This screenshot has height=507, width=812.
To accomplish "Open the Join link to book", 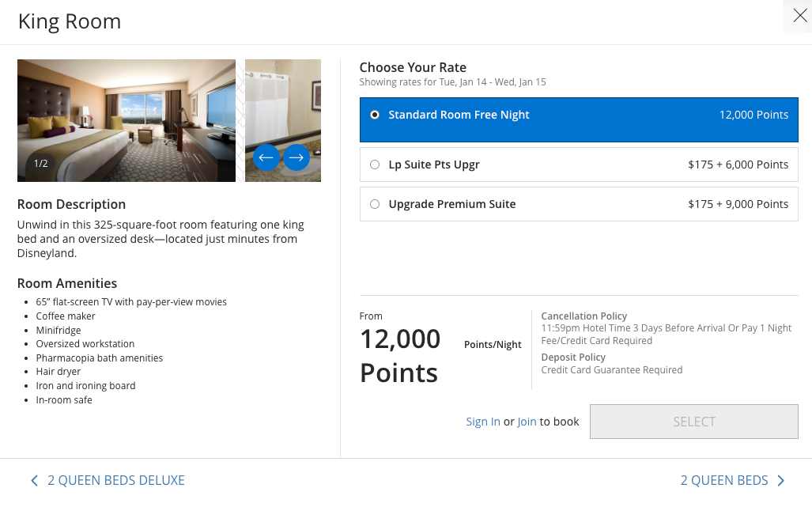I will point(527,422).
